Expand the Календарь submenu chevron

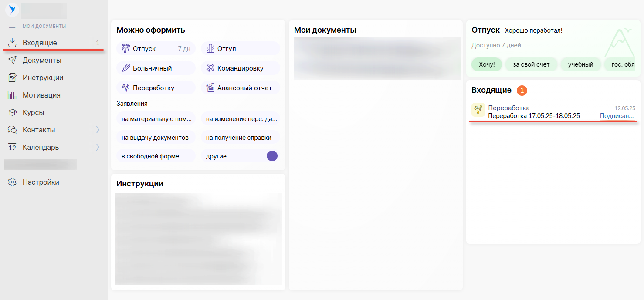pos(98,147)
